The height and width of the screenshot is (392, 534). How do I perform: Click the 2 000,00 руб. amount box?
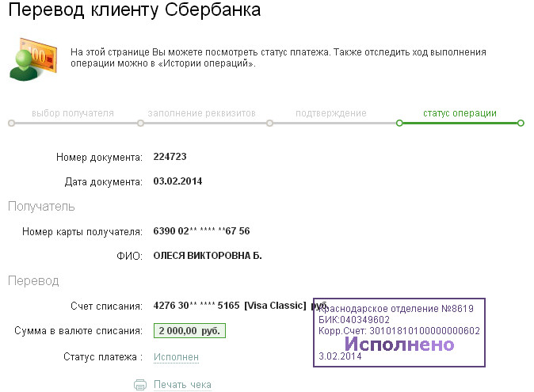[x=189, y=330]
